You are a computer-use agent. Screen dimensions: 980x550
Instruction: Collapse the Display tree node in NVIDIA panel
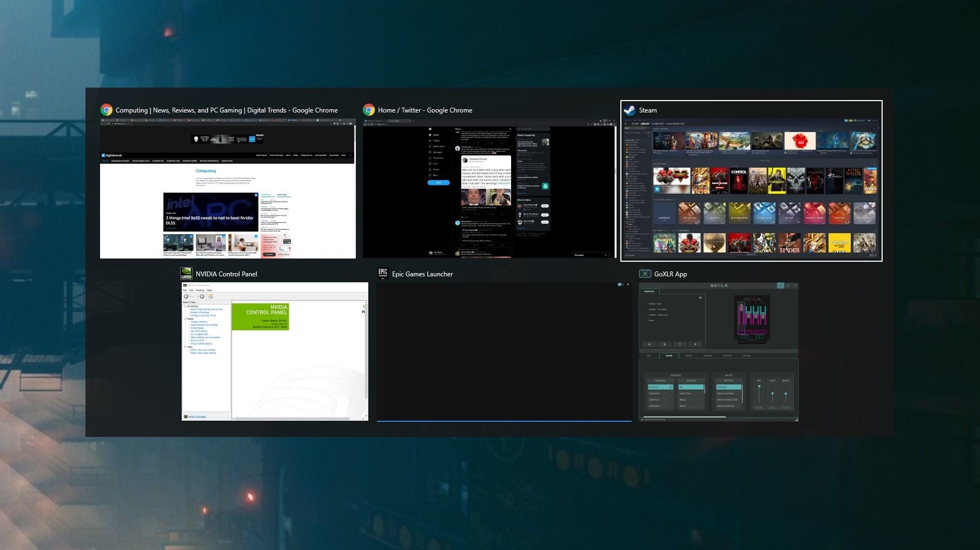coord(185,319)
